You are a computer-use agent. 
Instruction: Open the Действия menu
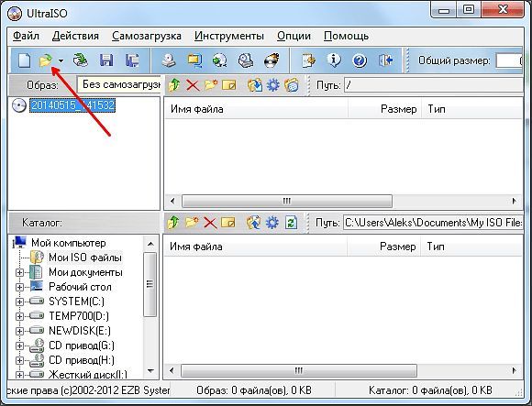pyautogui.click(x=75, y=36)
